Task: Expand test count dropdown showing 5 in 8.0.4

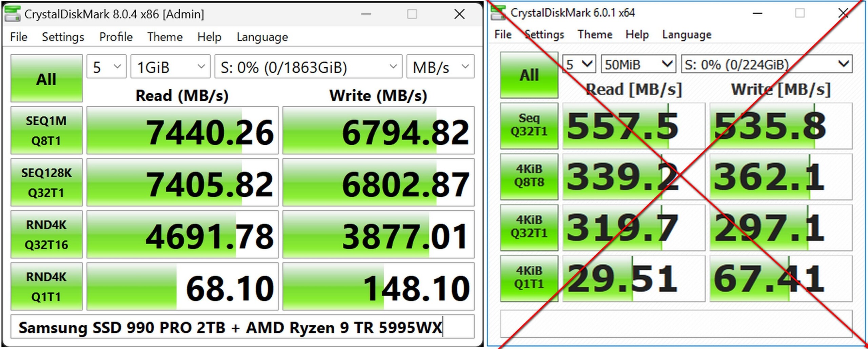Action: coord(106,66)
